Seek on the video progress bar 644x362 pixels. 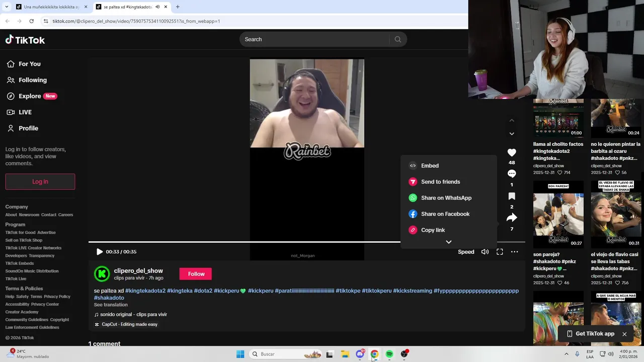307,242
